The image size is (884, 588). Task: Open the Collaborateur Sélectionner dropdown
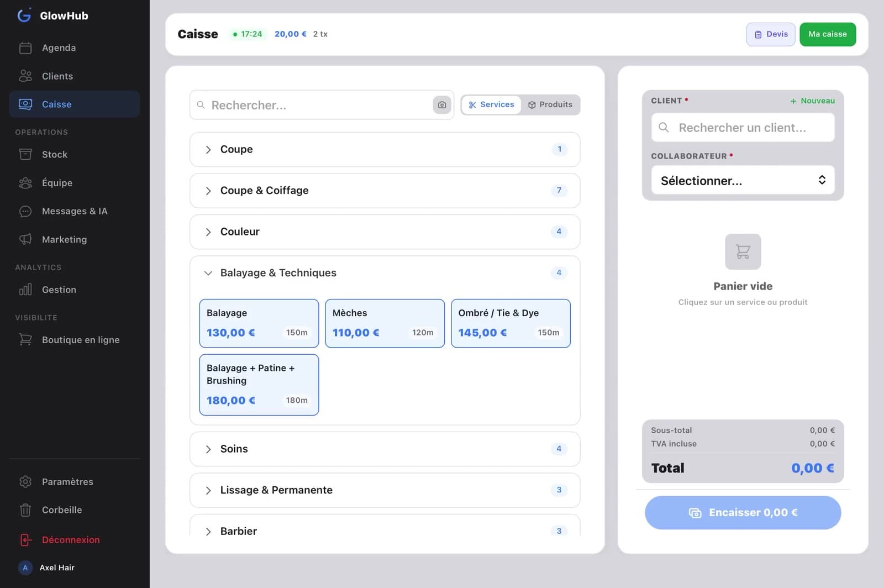point(743,180)
